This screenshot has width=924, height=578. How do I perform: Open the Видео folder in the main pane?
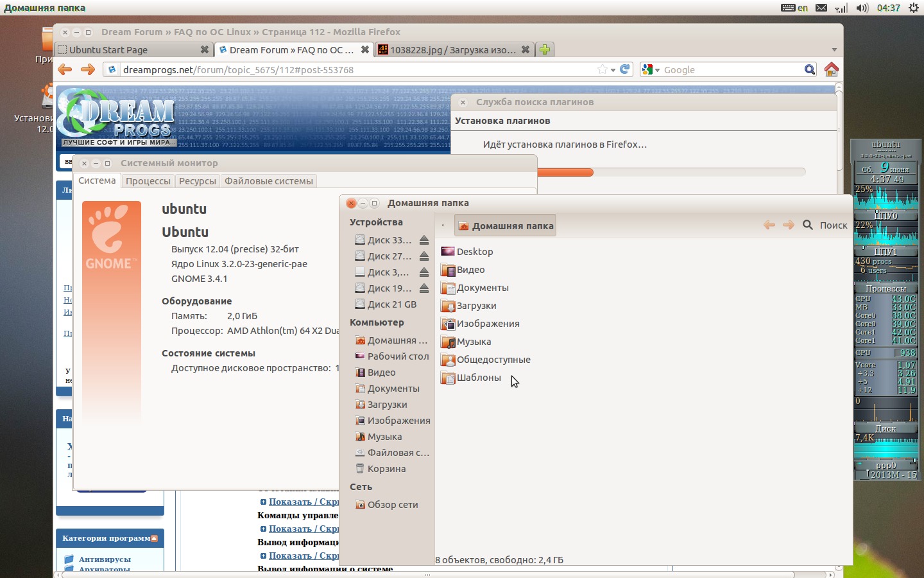(x=463, y=270)
